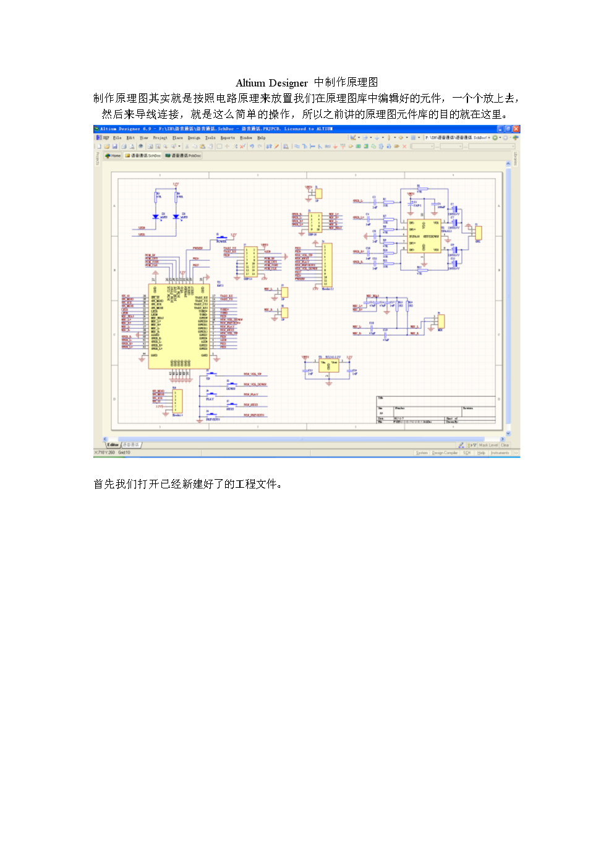Viewport: 614px width, 868px height.
Task: Click the Clear button
Action: point(505,445)
